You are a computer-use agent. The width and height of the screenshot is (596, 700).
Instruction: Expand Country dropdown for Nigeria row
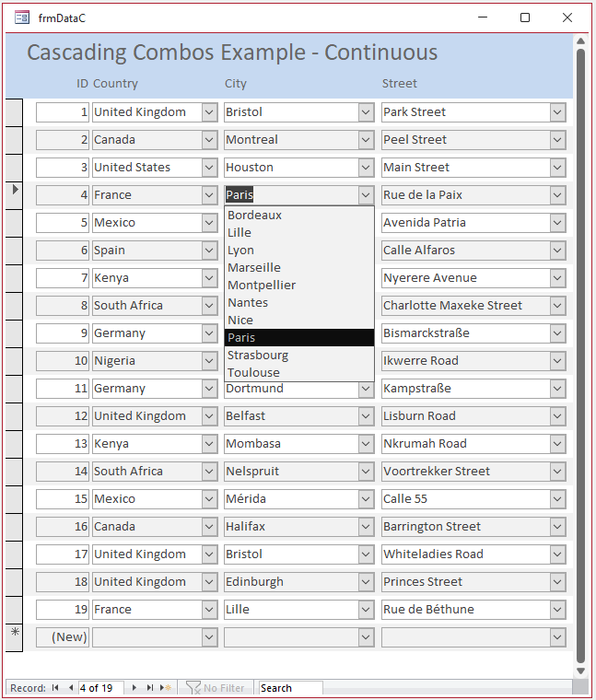pyautogui.click(x=209, y=361)
